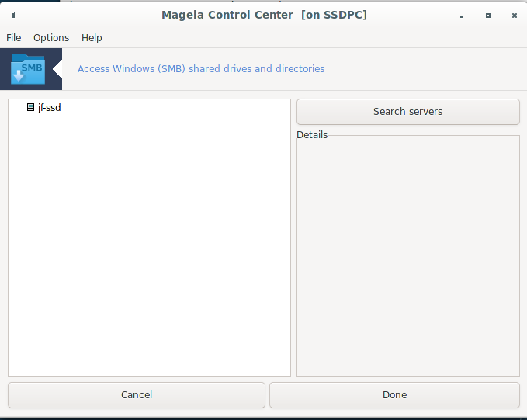Screen dimensions: 527x420
Task: Click the Mageia Control Center title text
Action: pos(264,15)
